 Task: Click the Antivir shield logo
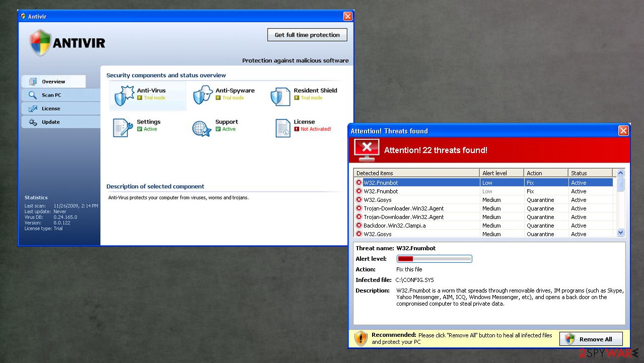coord(40,42)
